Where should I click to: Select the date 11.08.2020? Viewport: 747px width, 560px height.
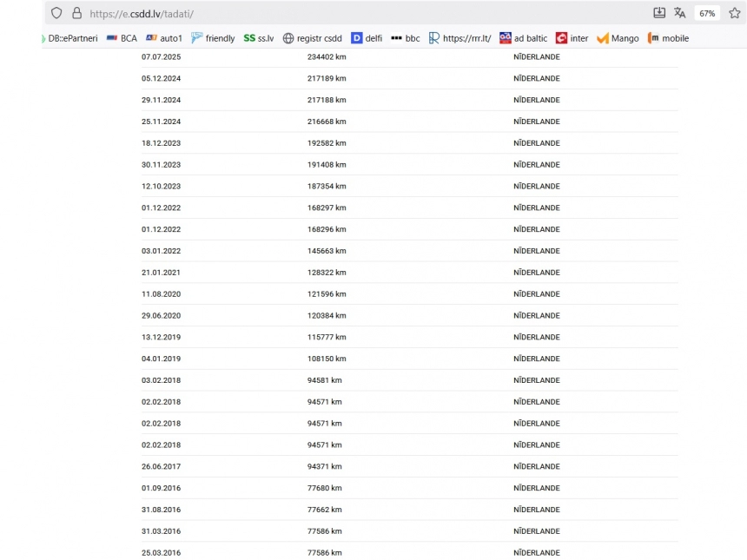[161, 293]
